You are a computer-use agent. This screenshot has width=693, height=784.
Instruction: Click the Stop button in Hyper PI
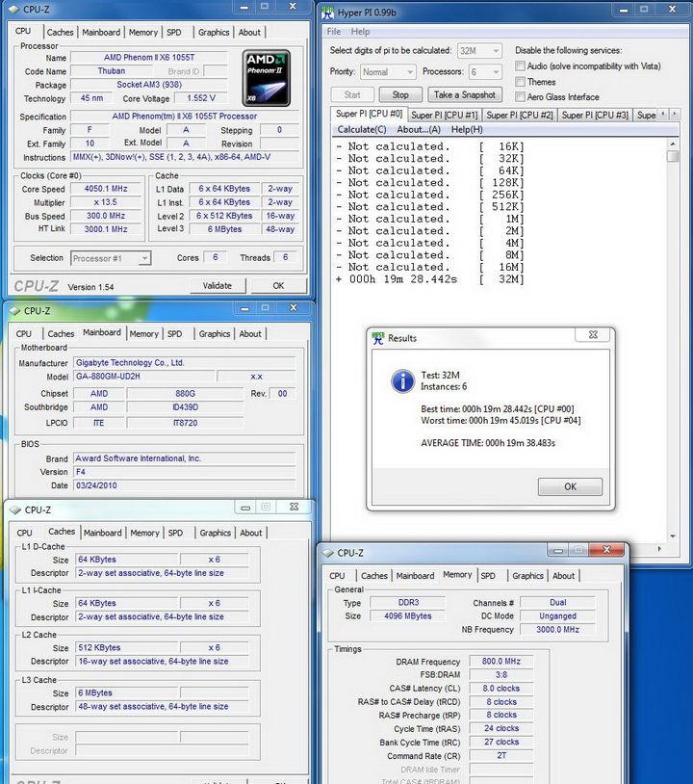400,94
